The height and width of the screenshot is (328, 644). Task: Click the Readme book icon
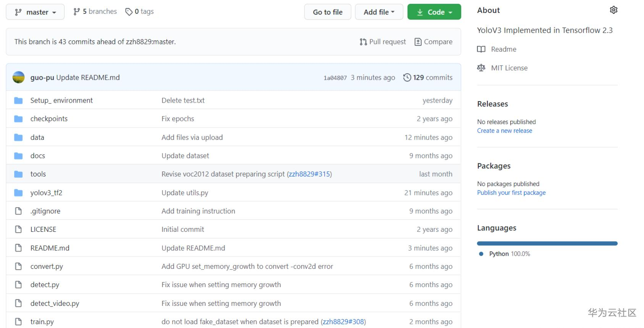coord(481,49)
